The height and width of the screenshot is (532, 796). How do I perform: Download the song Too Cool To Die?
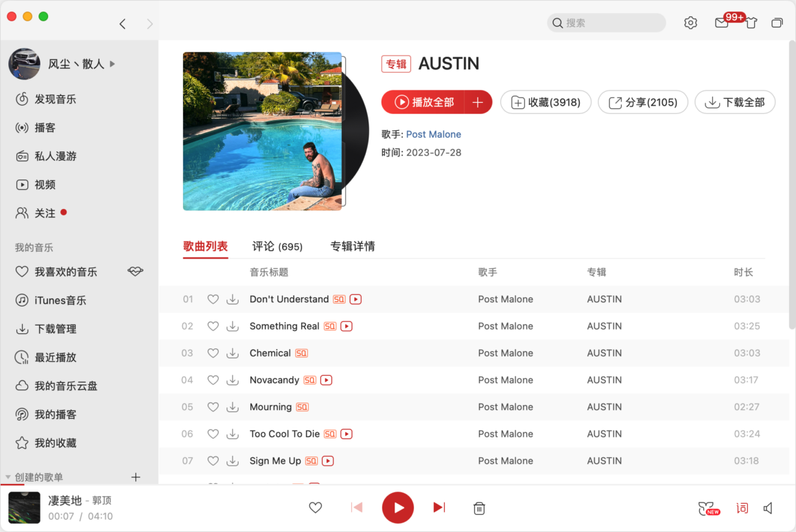[x=233, y=434]
